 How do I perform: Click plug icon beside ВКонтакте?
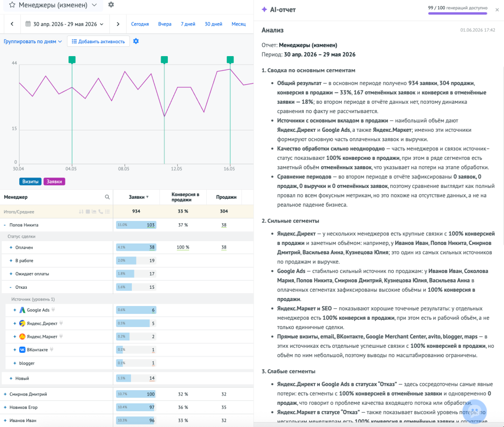tap(51, 349)
